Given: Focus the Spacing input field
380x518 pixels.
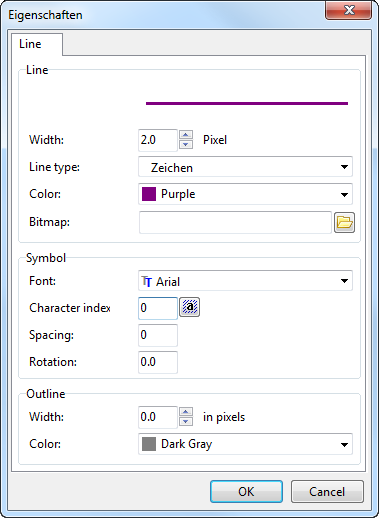Looking at the screenshot, I should [x=158, y=335].
